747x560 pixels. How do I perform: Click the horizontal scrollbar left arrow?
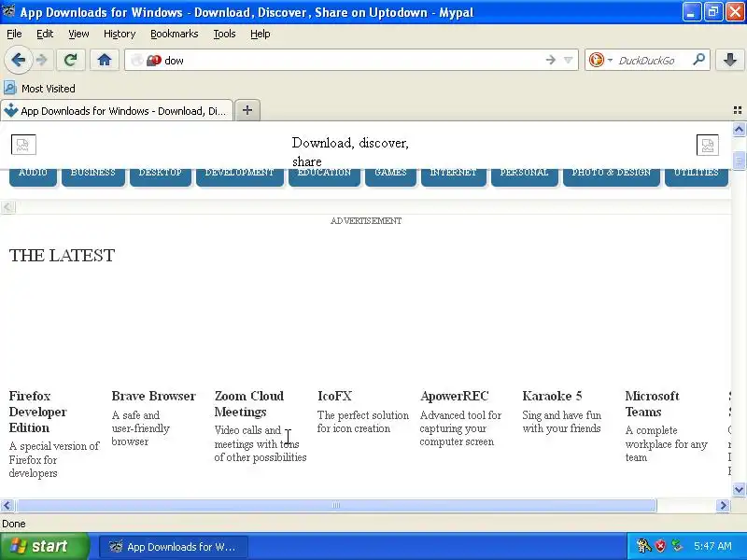[7, 505]
